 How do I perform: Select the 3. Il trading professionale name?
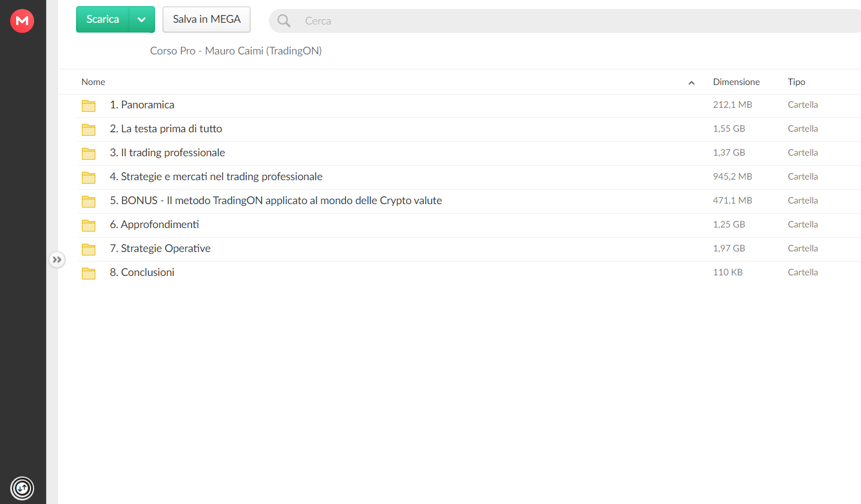click(x=168, y=153)
